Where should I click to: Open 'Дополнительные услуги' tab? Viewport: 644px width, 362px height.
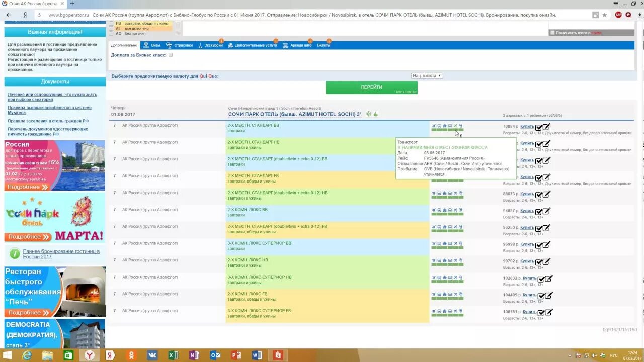coord(253,45)
